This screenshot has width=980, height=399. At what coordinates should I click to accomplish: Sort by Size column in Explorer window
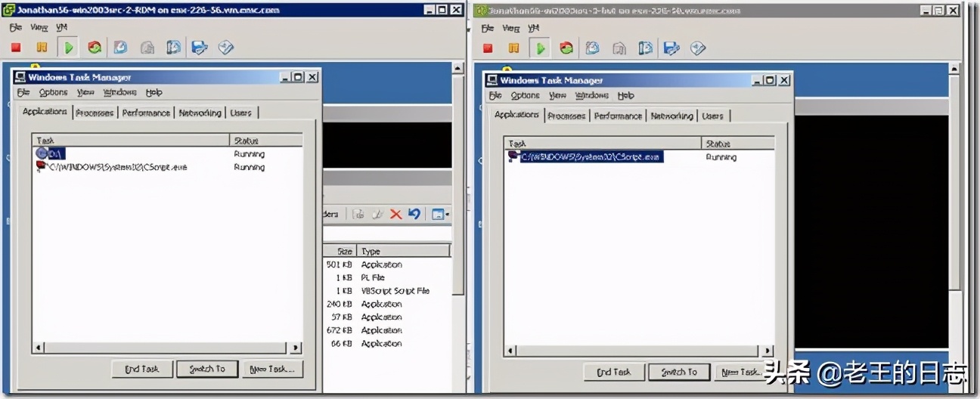coord(340,251)
